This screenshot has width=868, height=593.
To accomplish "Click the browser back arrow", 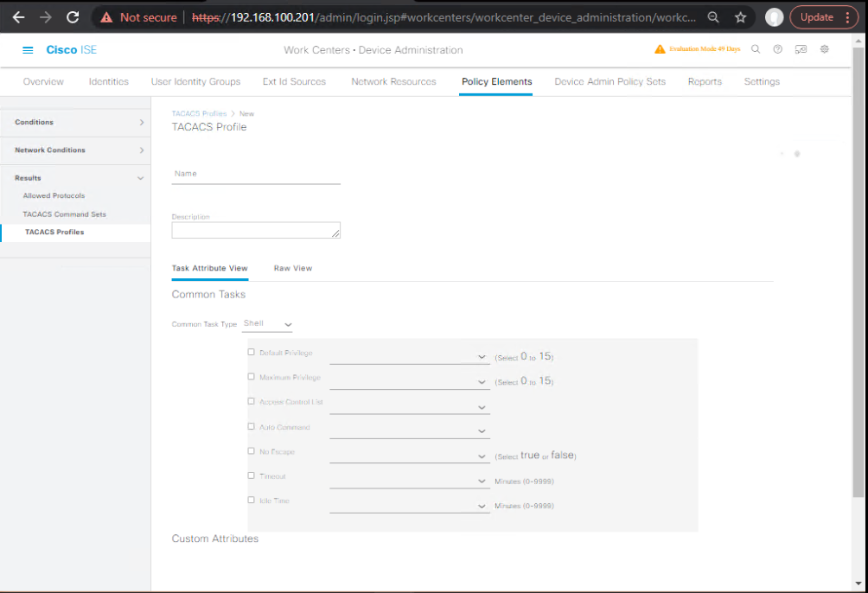I will 18,17.
